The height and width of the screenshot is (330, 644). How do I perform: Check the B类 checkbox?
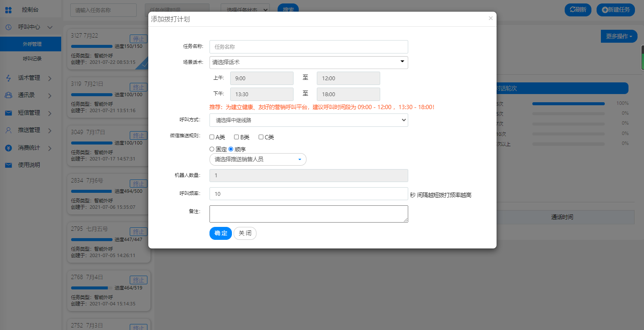point(237,137)
